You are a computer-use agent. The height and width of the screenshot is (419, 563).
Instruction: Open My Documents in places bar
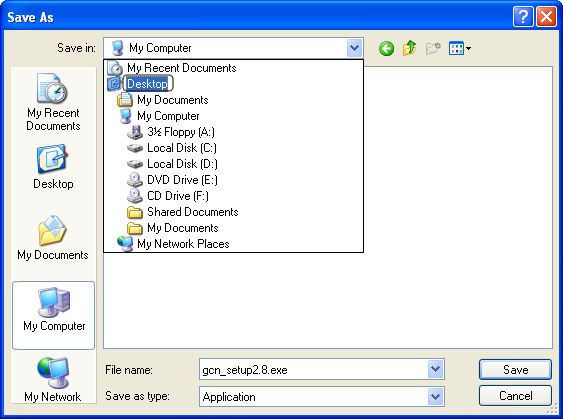(x=53, y=238)
